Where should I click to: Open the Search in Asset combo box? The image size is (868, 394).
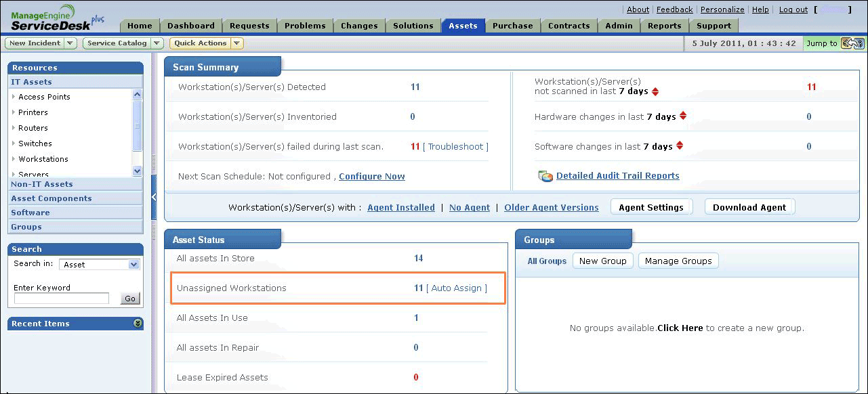coord(99,265)
